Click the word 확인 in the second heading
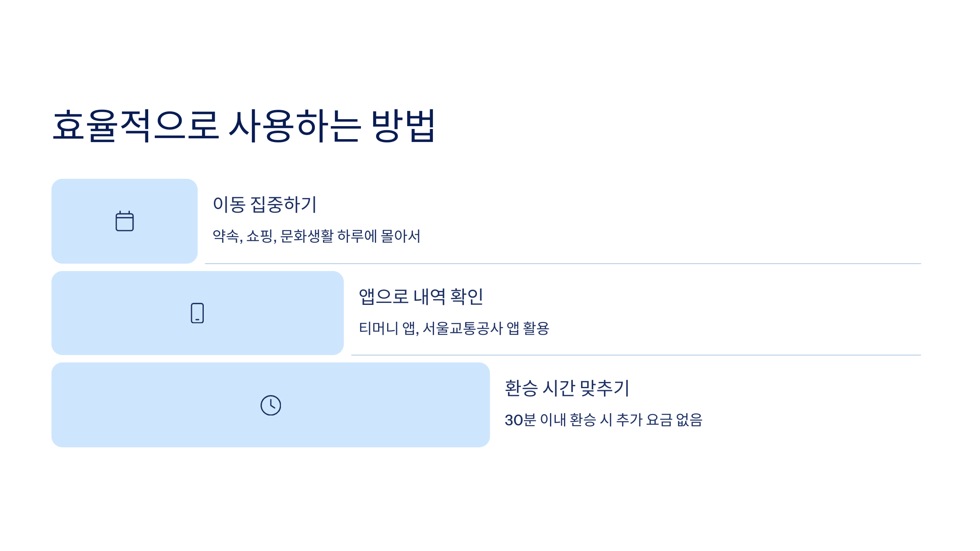Screen dimensions: 980x551 click(x=467, y=296)
